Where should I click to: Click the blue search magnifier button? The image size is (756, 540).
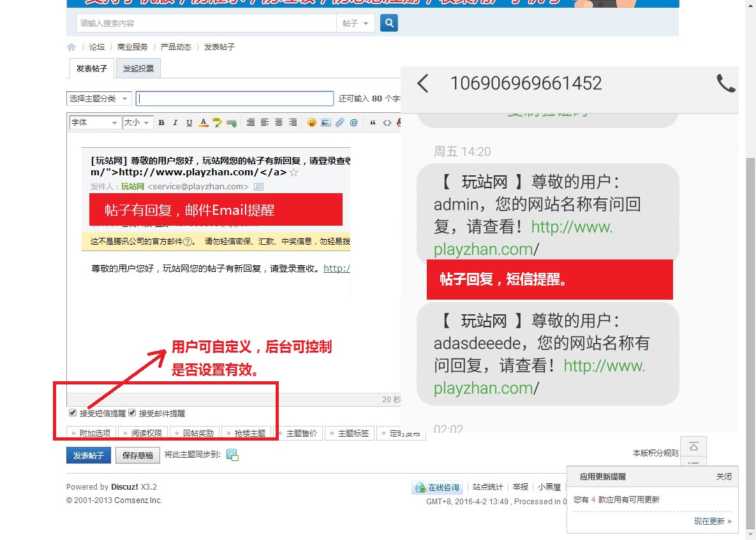(389, 23)
